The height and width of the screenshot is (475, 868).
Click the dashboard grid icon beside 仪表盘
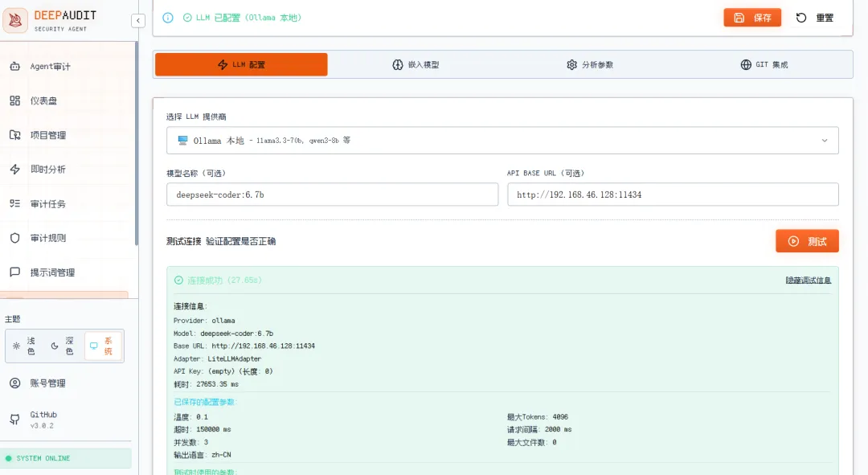click(x=15, y=100)
